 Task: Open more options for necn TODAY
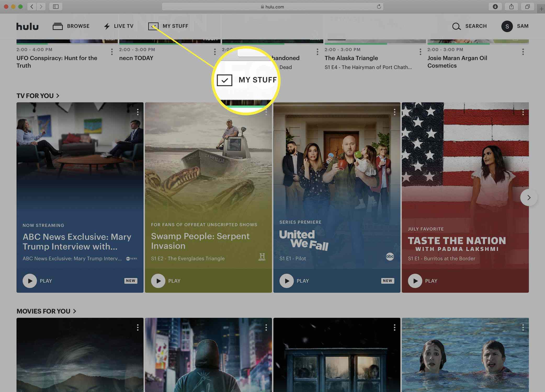pyautogui.click(x=215, y=52)
